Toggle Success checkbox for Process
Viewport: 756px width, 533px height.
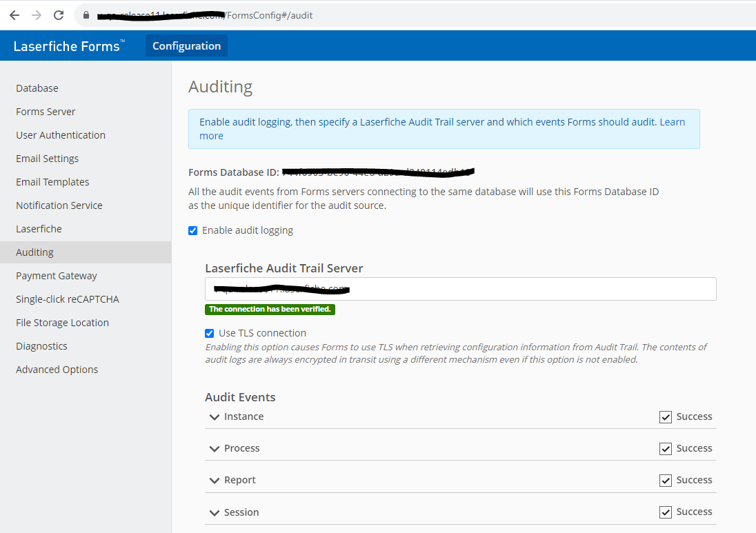(x=666, y=449)
